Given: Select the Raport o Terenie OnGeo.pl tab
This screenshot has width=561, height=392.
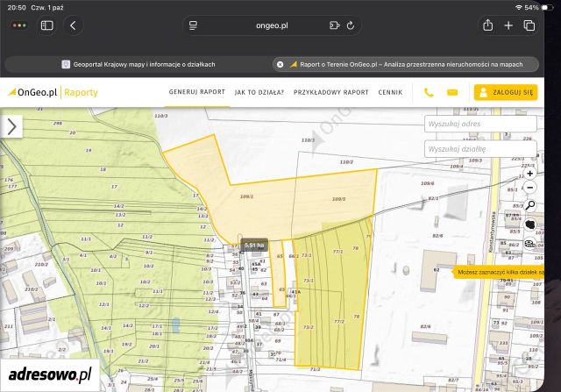Looking at the screenshot, I should (x=406, y=64).
